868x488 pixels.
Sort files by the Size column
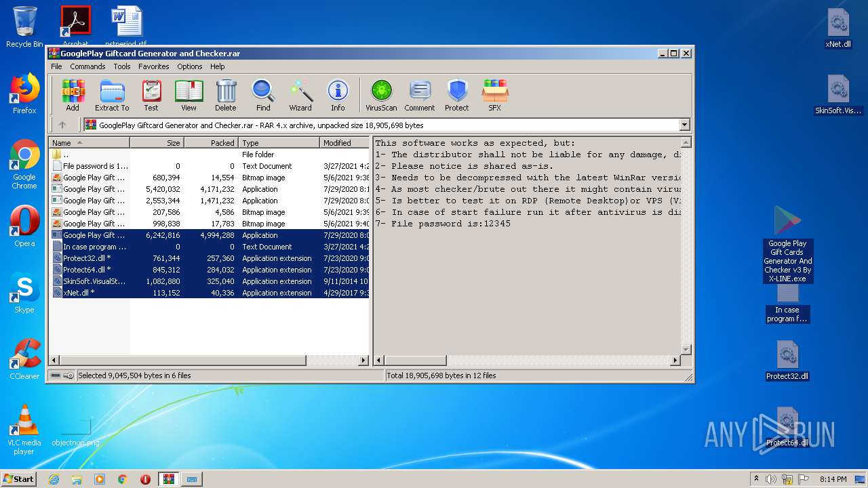point(157,142)
